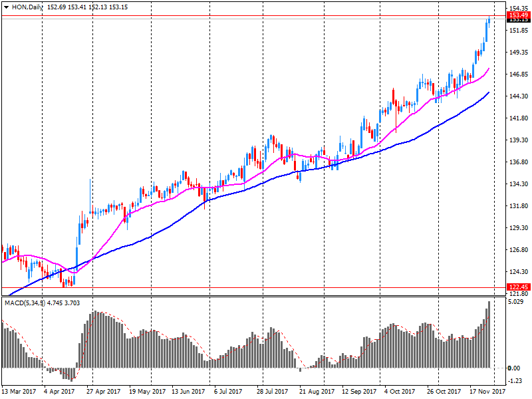Click the MACD scale value 5.029
Viewport: 532px width, 399px height.
click(517, 302)
